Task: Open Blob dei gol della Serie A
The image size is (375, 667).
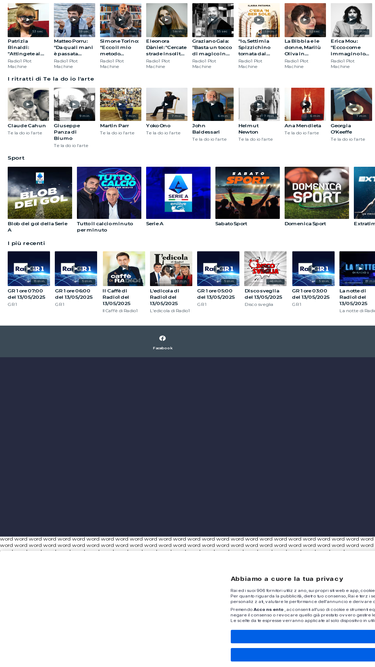Action: [40, 193]
